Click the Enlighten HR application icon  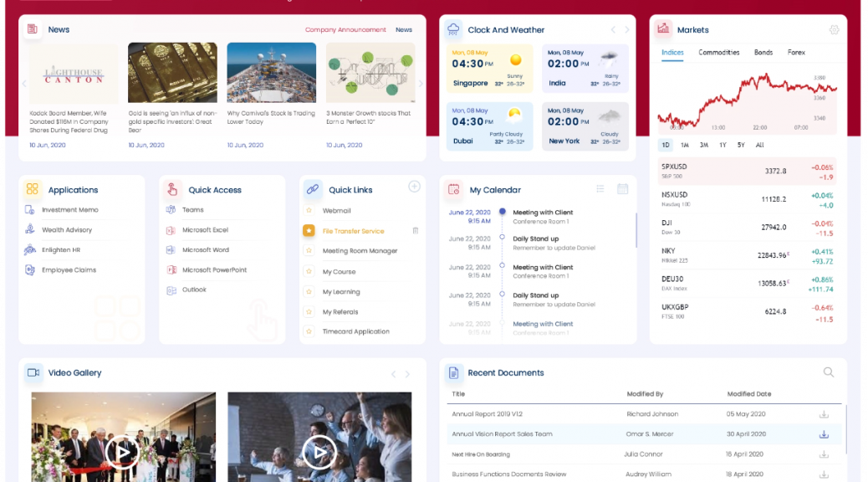click(x=30, y=250)
